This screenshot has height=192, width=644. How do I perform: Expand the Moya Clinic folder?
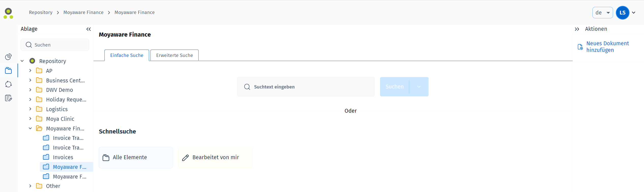(30, 119)
